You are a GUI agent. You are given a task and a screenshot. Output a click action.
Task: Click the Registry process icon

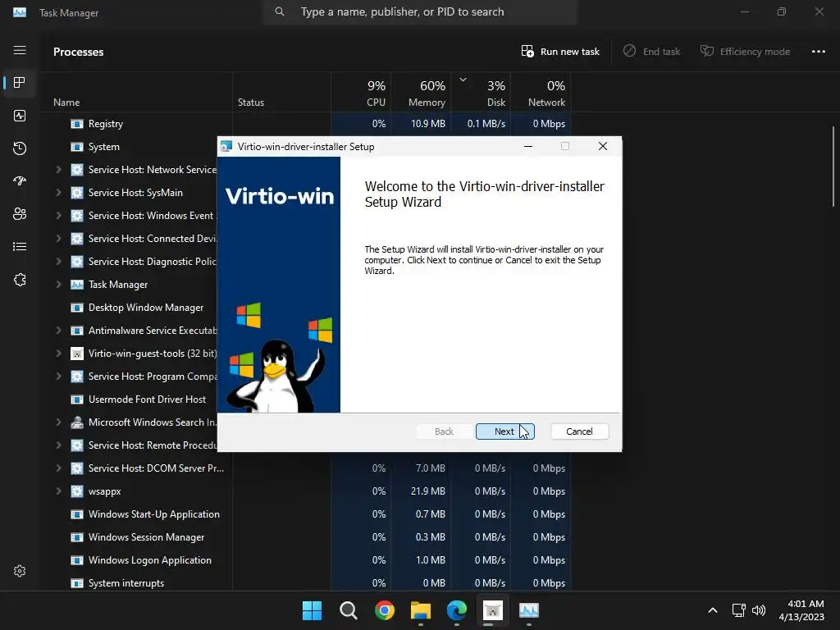77,124
